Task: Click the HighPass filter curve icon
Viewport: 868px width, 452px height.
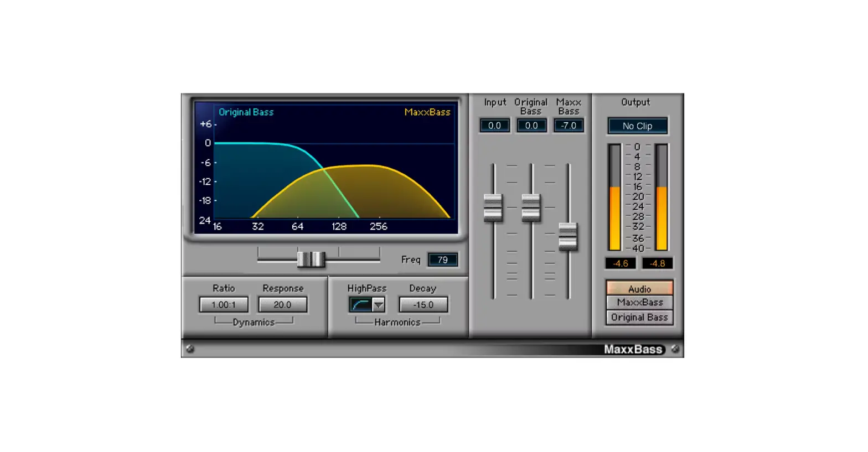Action: tap(360, 305)
